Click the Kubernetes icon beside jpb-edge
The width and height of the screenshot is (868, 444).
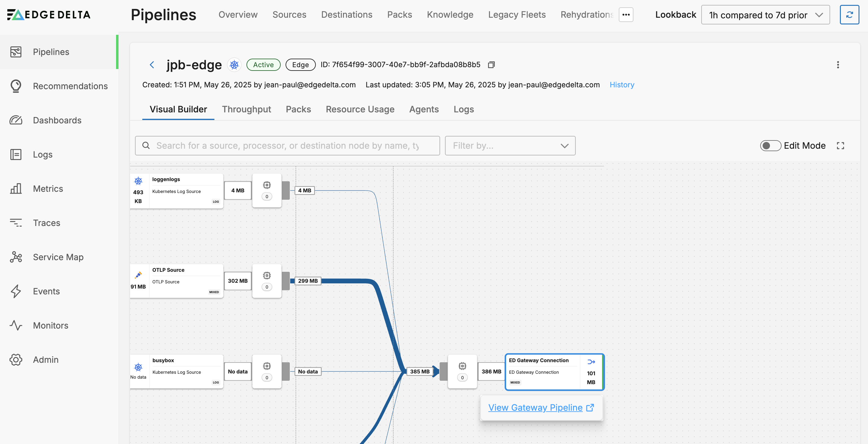(x=234, y=65)
